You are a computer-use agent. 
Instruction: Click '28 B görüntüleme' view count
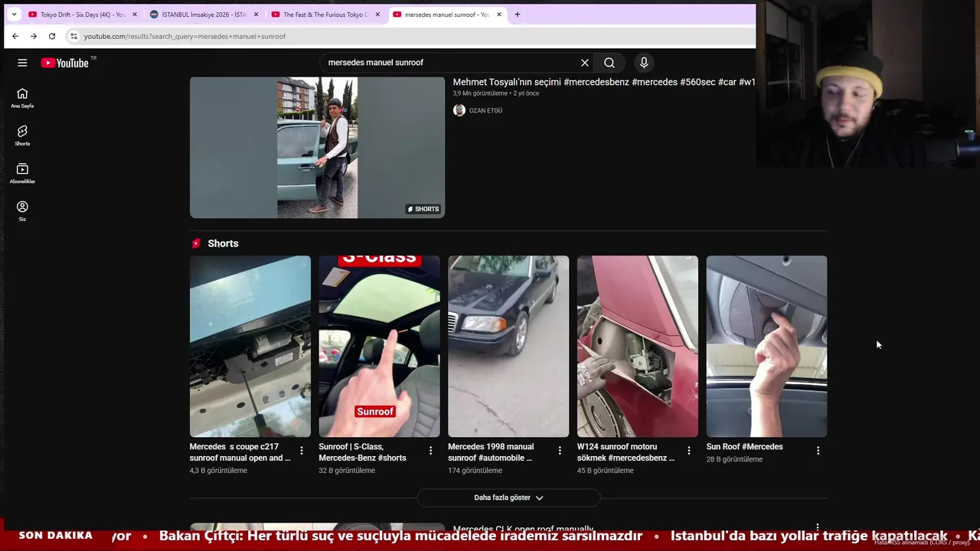pos(735,459)
